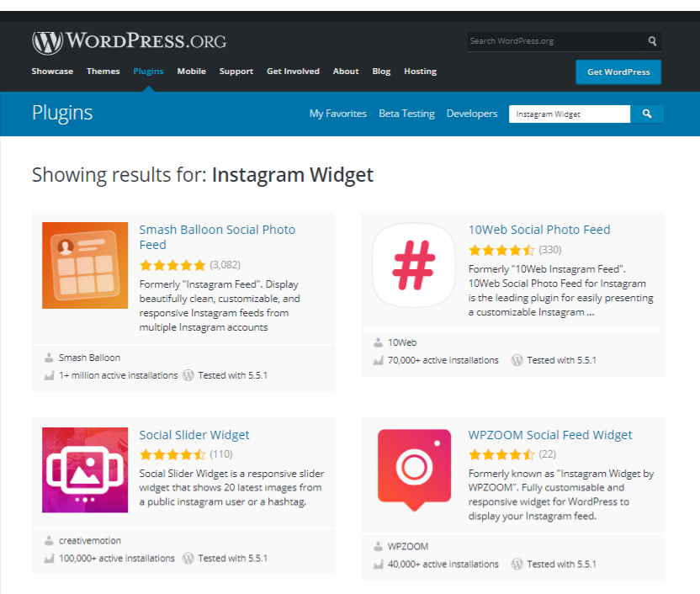Click the Instagram Widget plugin search field
The image size is (700, 594).
pyautogui.click(x=570, y=114)
